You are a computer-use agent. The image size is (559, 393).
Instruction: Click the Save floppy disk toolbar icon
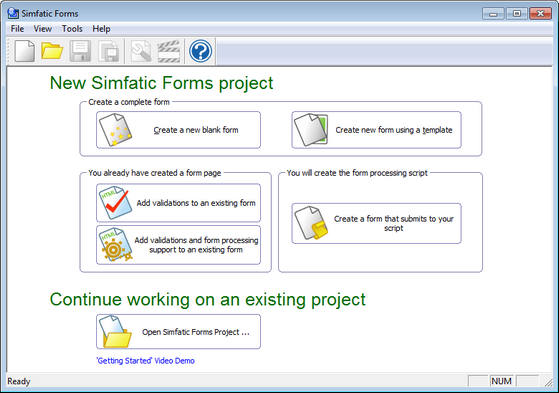coord(80,51)
